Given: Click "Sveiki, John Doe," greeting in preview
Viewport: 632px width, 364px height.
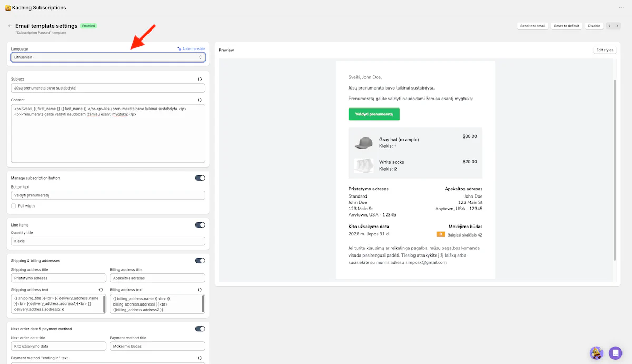Looking at the screenshot, I should tap(365, 77).
